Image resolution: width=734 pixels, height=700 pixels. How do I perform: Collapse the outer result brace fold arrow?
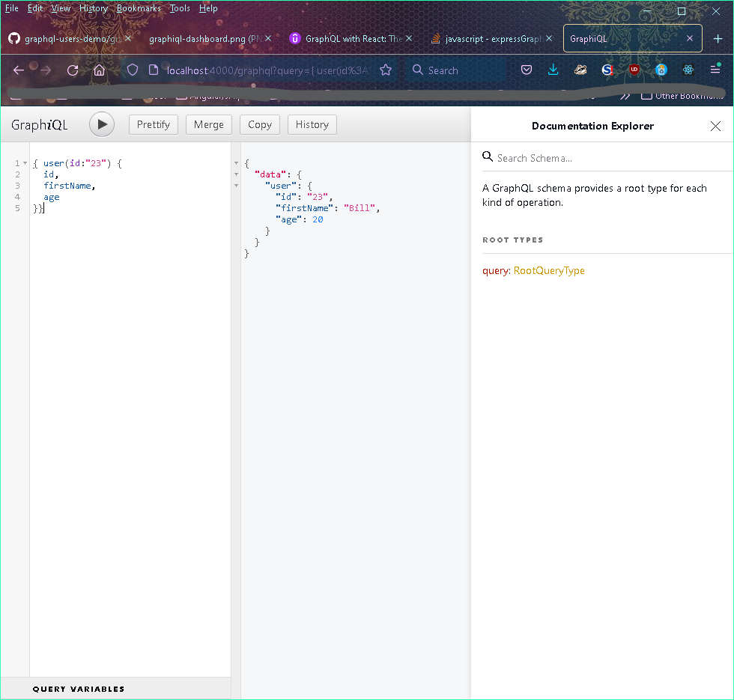pos(236,163)
